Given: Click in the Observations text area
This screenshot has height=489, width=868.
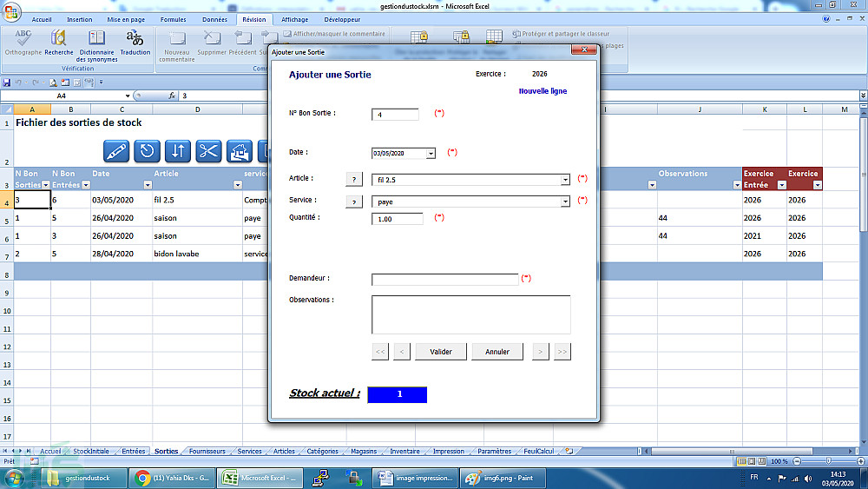Looking at the screenshot, I should coord(471,314).
